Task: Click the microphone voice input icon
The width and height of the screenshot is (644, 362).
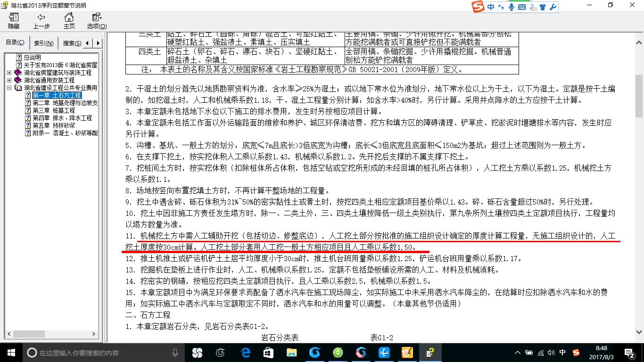Action: click(512, 7)
